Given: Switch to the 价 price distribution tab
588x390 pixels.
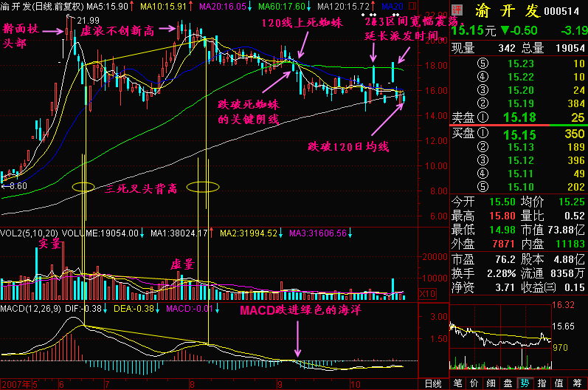Looking at the screenshot, I should [474, 383].
